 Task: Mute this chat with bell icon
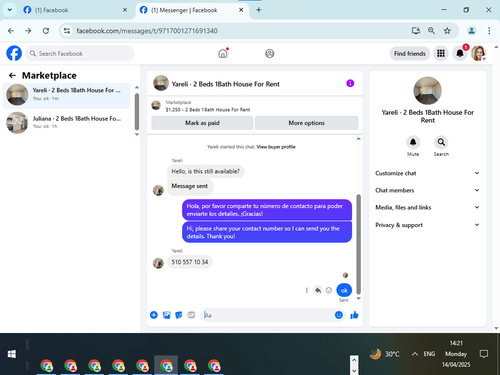(x=413, y=142)
